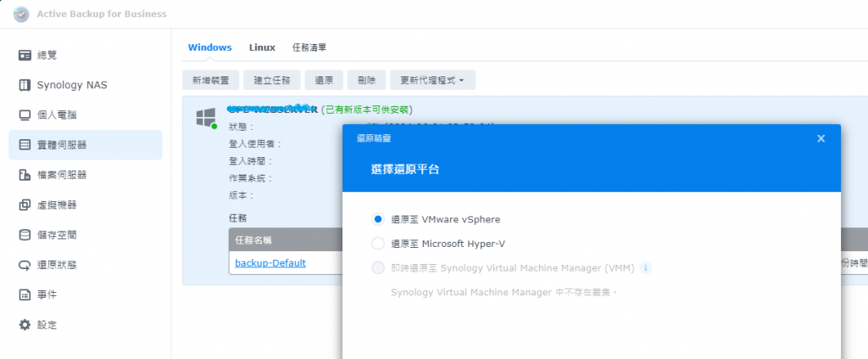The height and width of the screenshot is (359, 868).
Task: Click the Active Backup for Business logo icon
Action: pyautogui.click(x=21, y=14)
